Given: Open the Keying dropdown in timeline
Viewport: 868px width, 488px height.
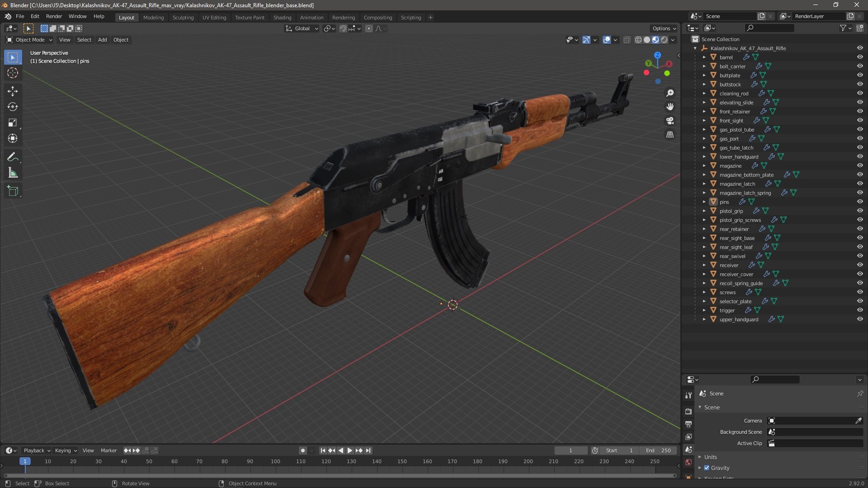Looking at the screenshot, I should (66, 450).
